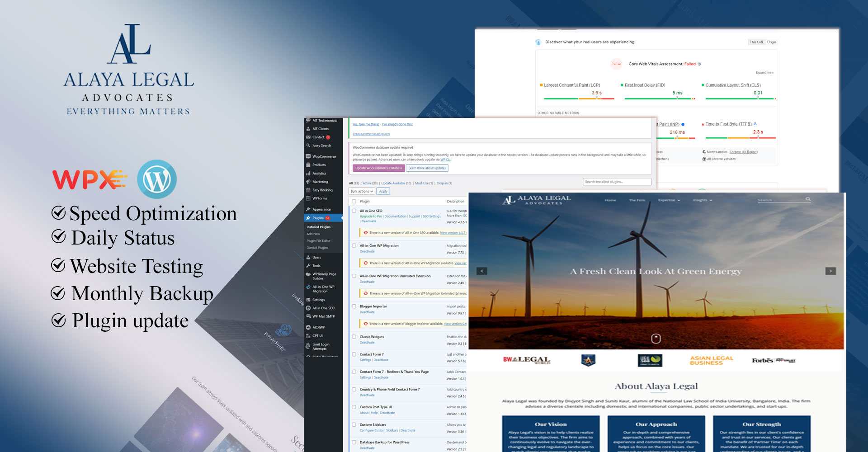
Task: Click the Appearance brush icon
Action: click(308, 209)
